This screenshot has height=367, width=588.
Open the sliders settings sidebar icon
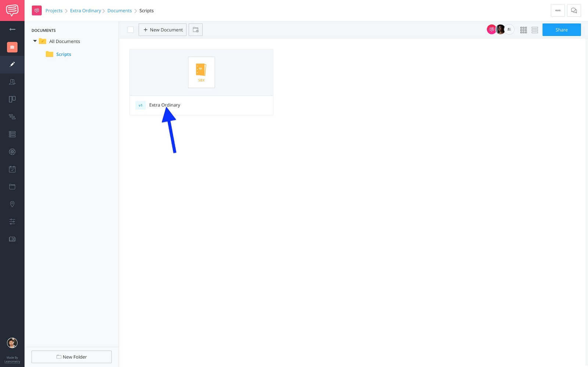(x=12, y=222)
